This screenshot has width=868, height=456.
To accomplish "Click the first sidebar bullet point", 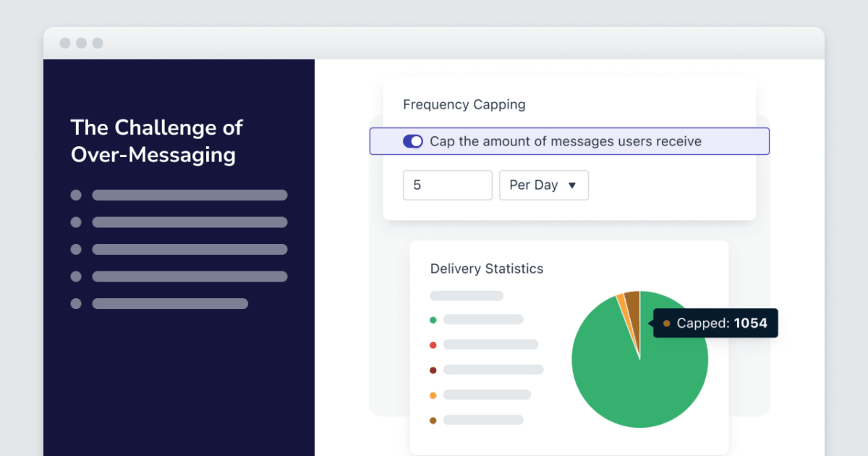I will 76,194.
